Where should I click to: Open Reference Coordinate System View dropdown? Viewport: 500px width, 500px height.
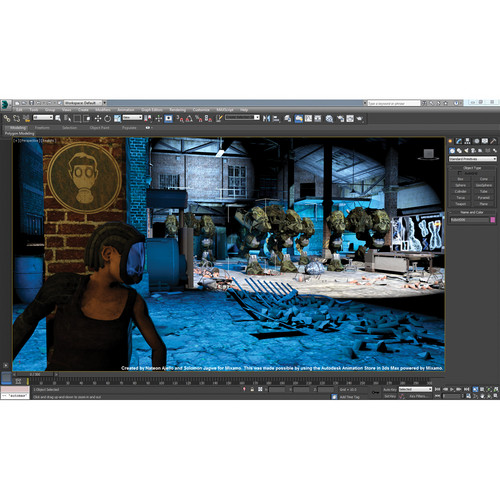[x=132, y=117]
